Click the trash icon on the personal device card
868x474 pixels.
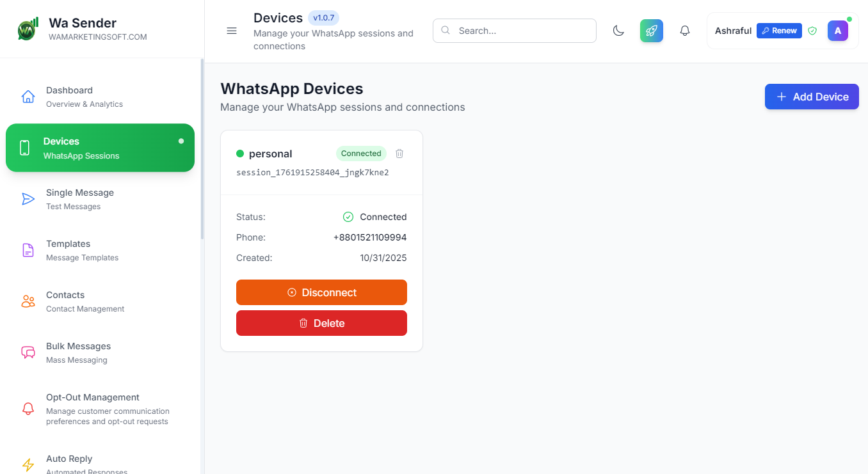click(x=399, y=154)
